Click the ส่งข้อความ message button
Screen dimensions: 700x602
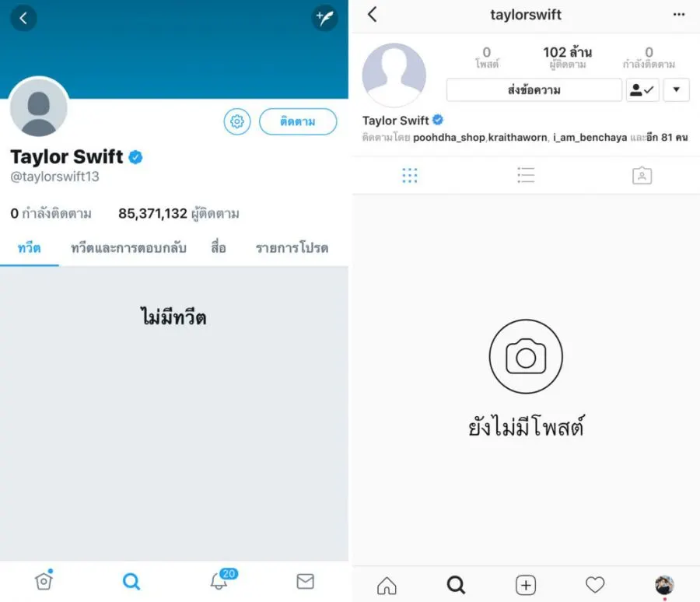tap(534, 89)
